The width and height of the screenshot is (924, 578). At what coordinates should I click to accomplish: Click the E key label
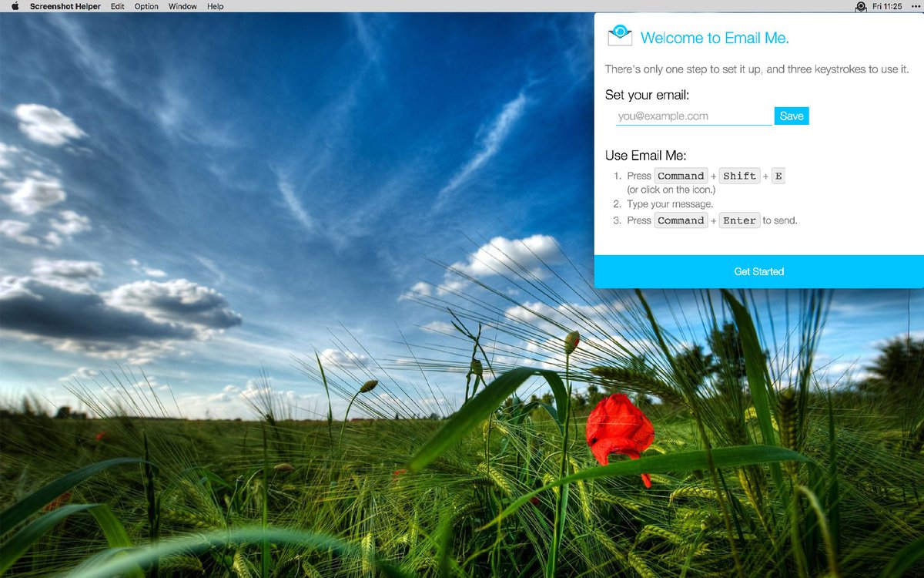pyautogui.click(x=778, y=176)
